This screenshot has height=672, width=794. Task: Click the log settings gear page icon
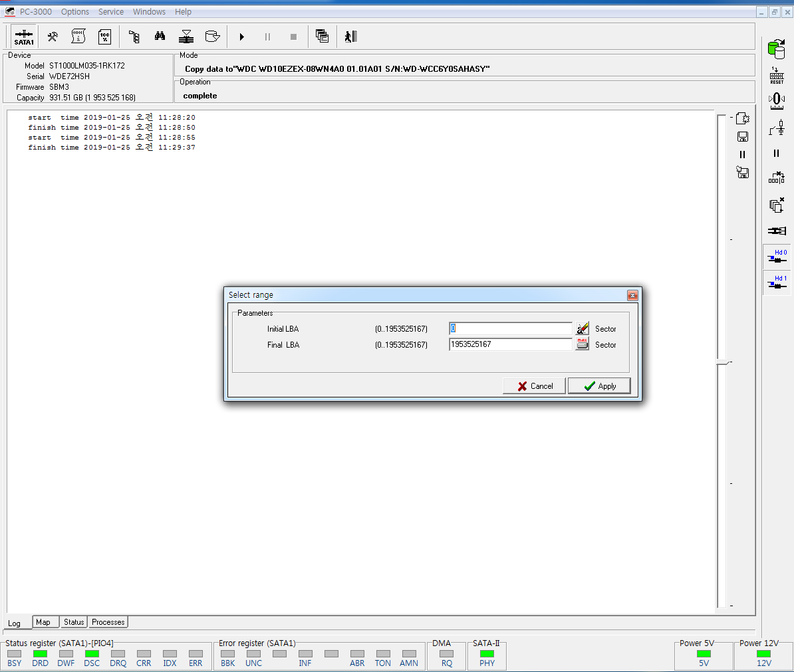point(743,118)
